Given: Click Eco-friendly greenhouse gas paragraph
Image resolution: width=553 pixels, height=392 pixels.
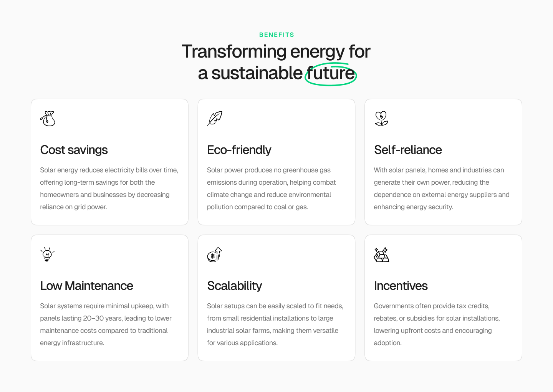Looking at the screenshot, I should click(x=271, y=189).
